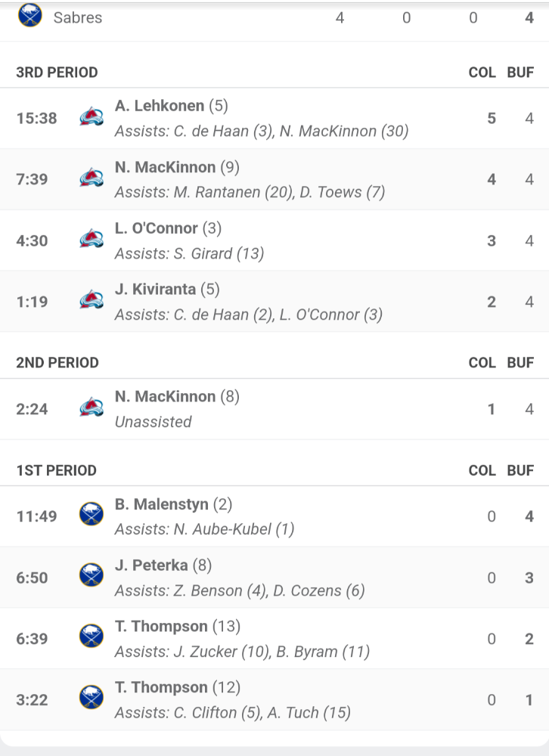Image resolution: width=549 pixels, height=756 pixels.
Task: Click the Sabres logo in the score header
Action: pos(30,15)
